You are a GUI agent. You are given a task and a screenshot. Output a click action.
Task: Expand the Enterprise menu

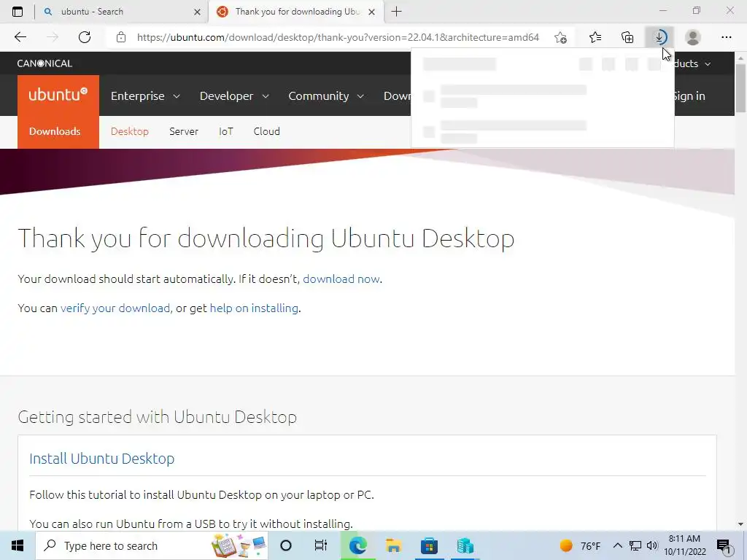(145, 96)
